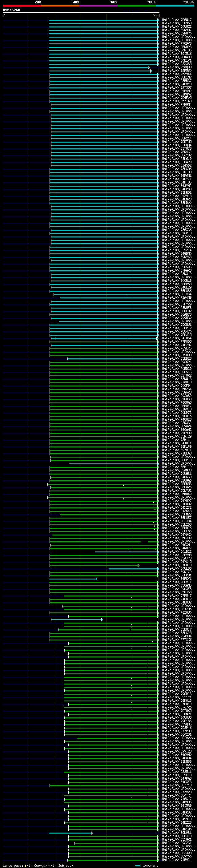
Task: Select hit label UniRef100_Q54F05
Action: pos(176,98)
